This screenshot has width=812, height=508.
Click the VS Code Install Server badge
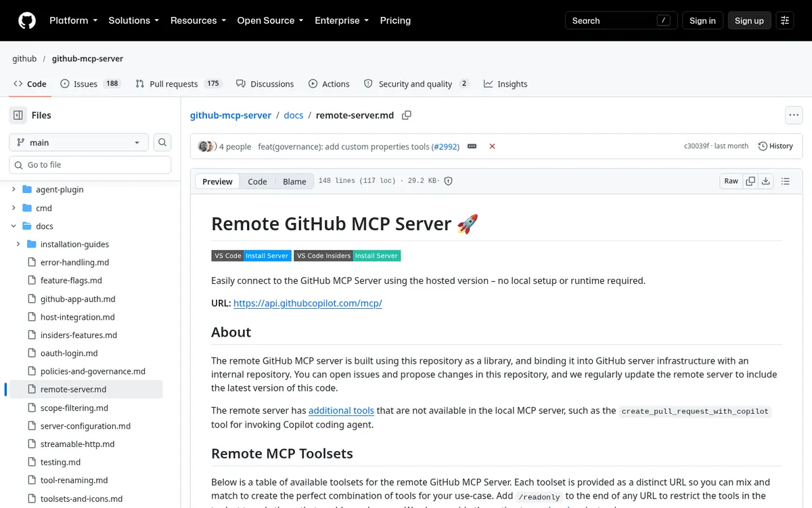pos(252,255)
